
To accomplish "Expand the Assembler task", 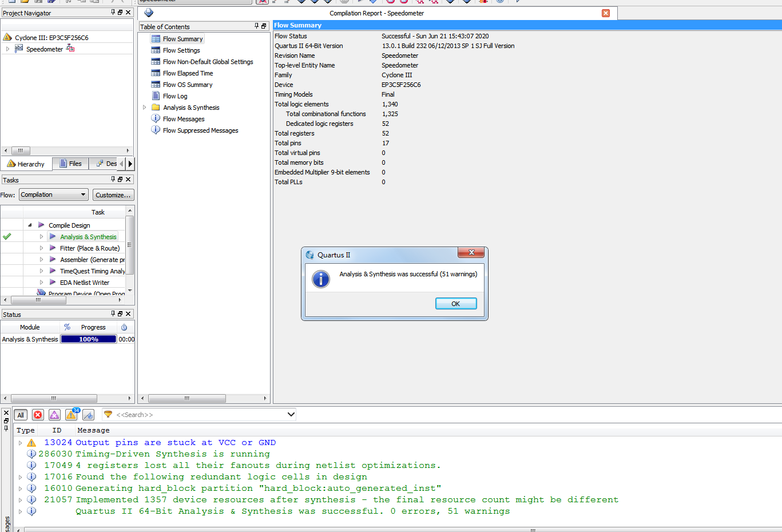I will pyautogui.click(x=41, y=260).
